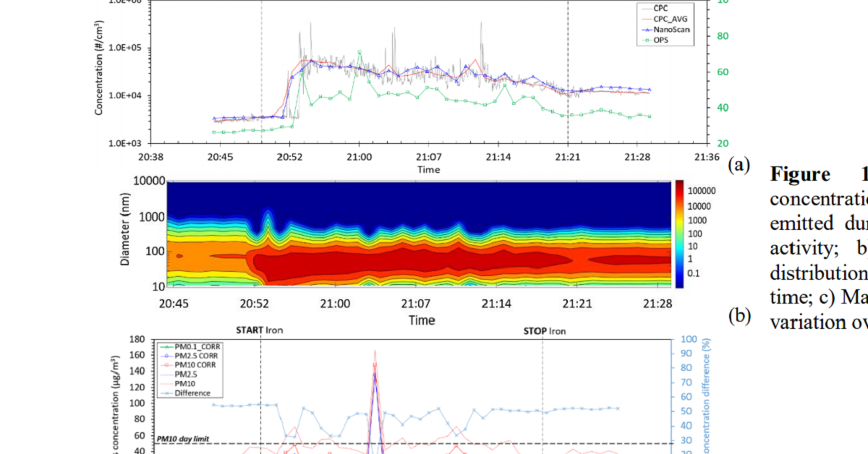The height and width of the screenshot is (454, 868).
Task: Click the color scale bar of the heatmap
Action: coord(679,234)
